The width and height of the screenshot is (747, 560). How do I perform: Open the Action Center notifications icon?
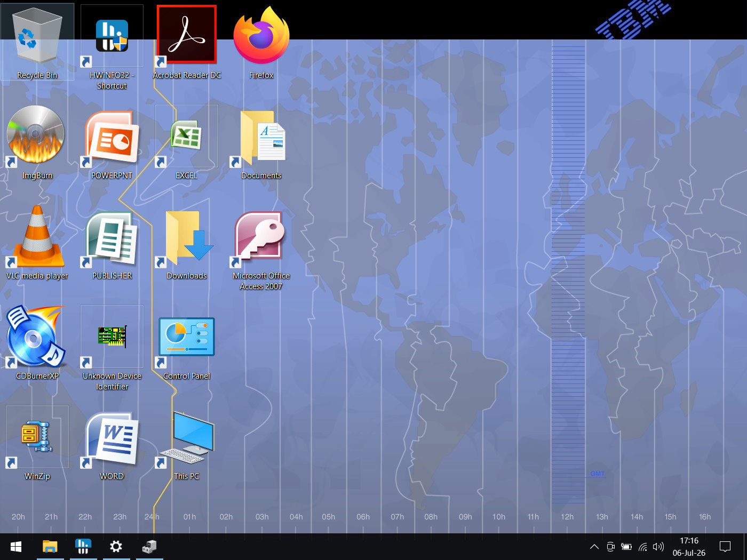tap(725, 547)
